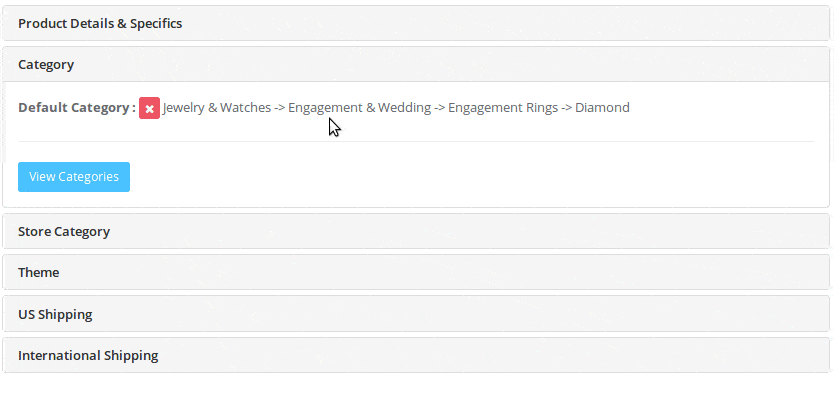
Task: Expand the US Shipping panel
Action: click(x=55, y=314)
